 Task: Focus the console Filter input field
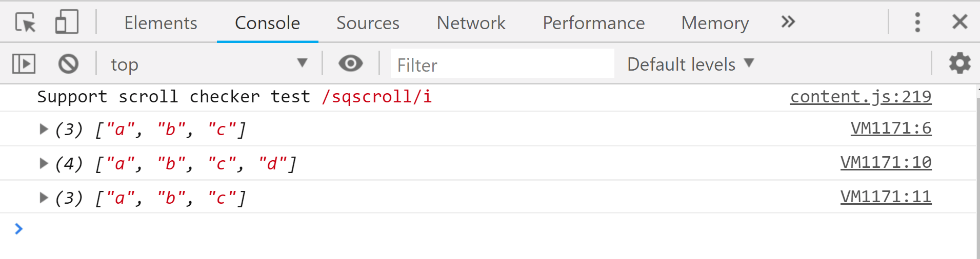point(503,64)
